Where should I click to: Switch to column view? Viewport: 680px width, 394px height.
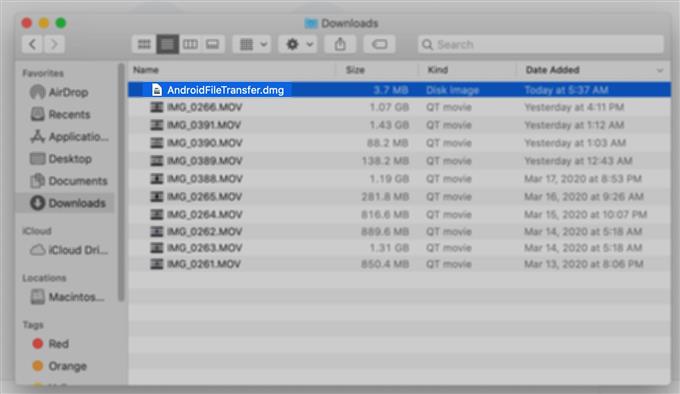[190, 44]
